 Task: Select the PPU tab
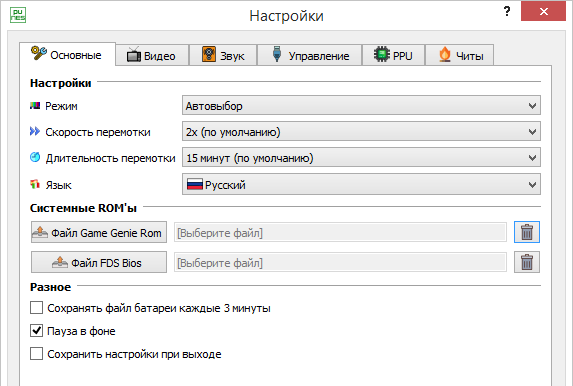pos(393,56)
